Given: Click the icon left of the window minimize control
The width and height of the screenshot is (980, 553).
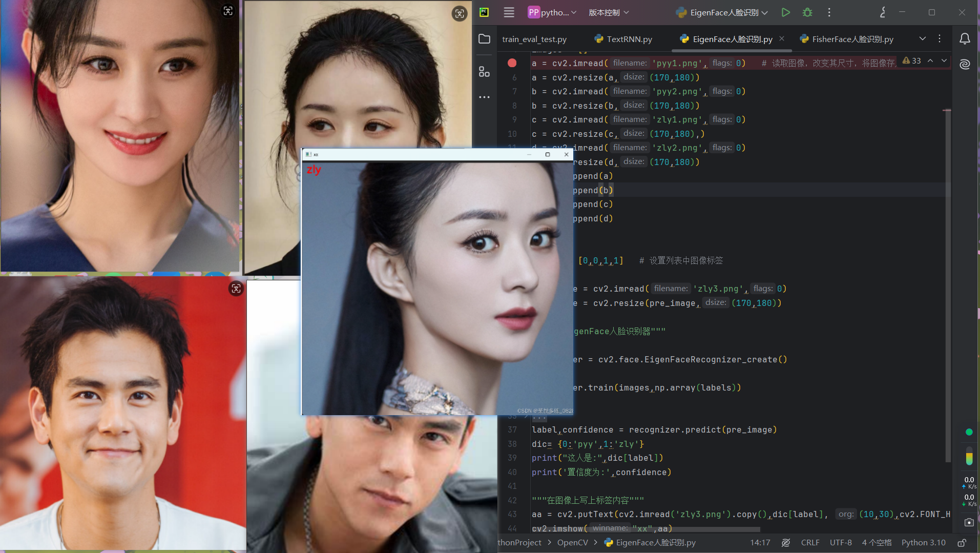Looking at the screenshot, I should [883, 12].
